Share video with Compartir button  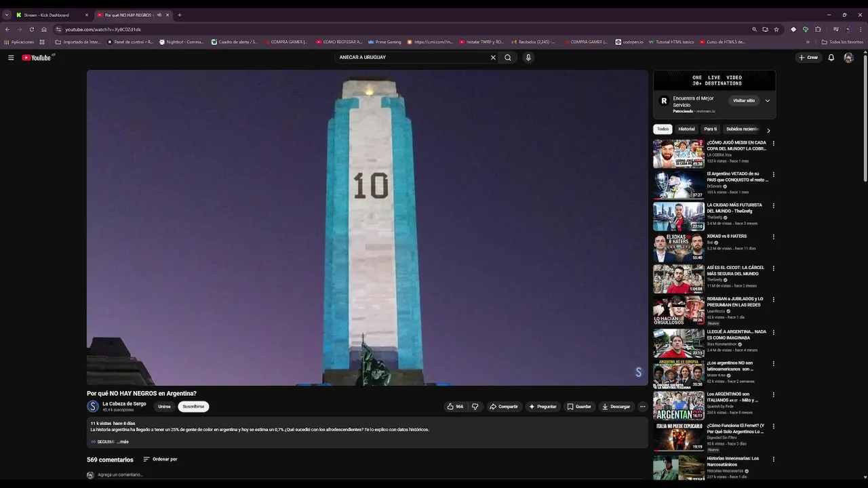coord(503,407)
